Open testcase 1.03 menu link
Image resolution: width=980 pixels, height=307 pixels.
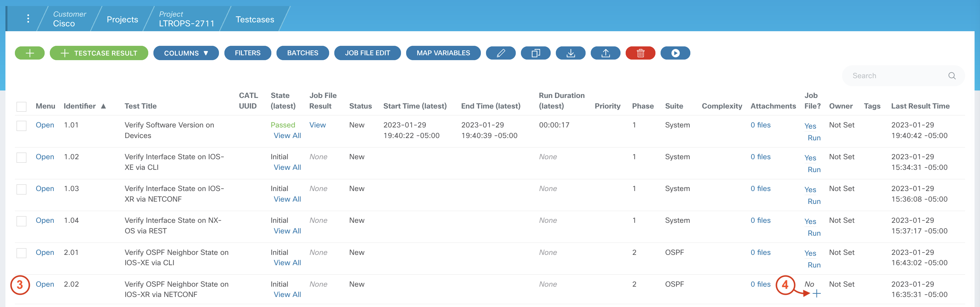(45, 189)
